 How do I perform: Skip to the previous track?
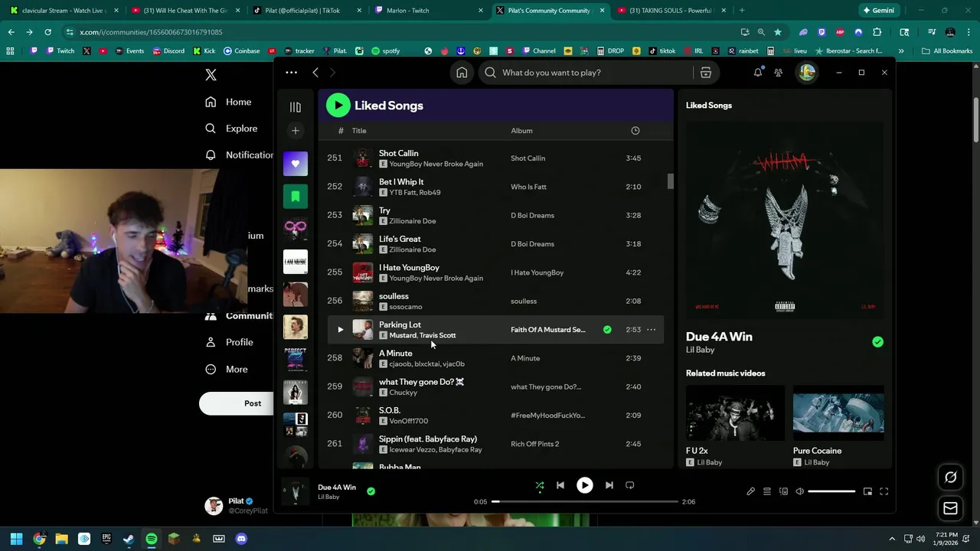pos(560,485)
